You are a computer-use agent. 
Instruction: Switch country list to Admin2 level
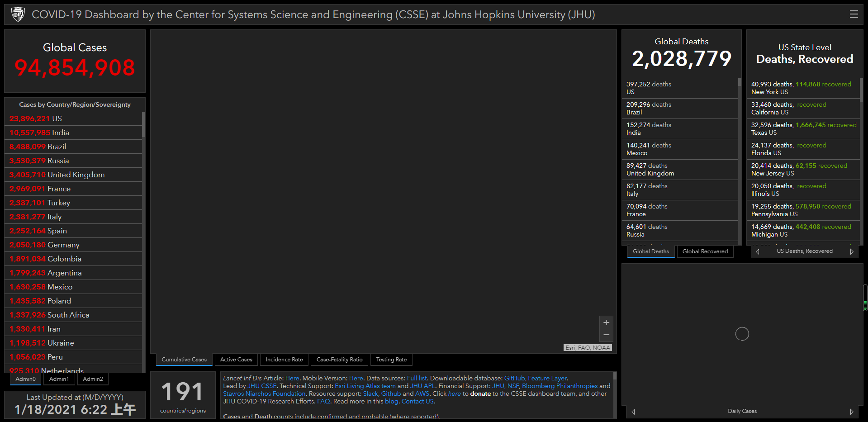[93, 379]
